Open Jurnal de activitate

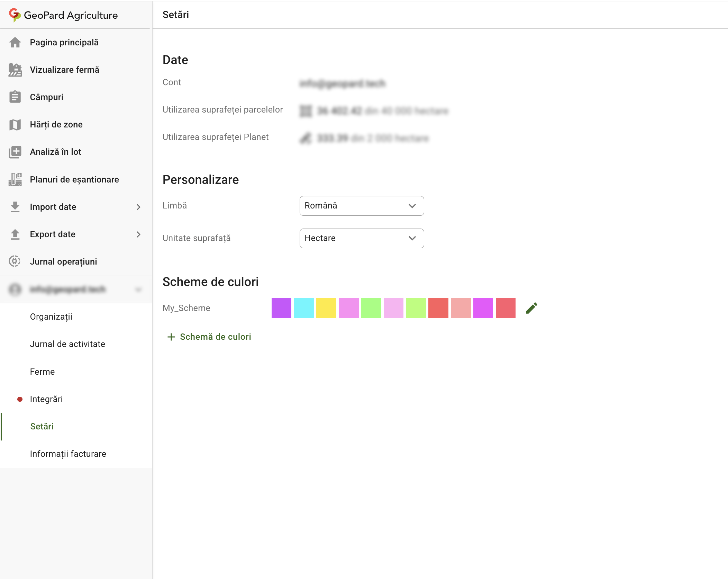[x=67, y=344]
